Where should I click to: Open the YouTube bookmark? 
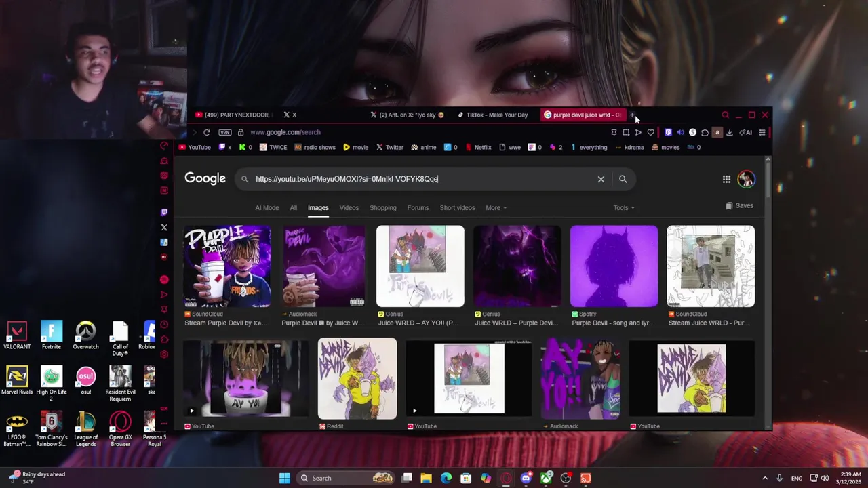[x=194, y=147]
